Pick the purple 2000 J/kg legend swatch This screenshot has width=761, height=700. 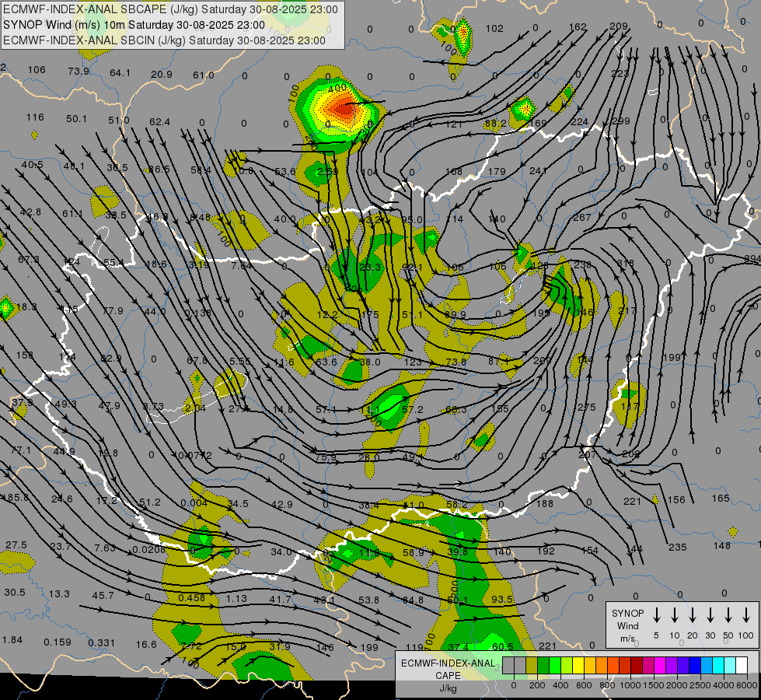coord(671,666)
